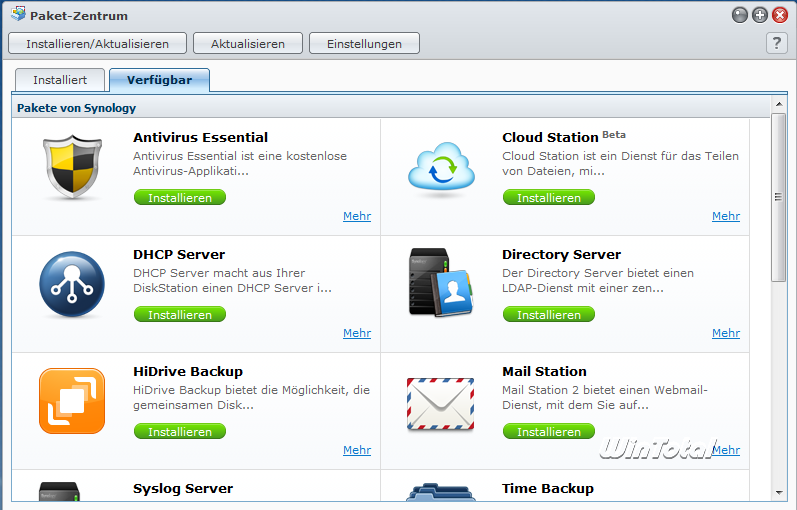The image size is (797, 510).
Task: Click the scrollbar up arrow
Action: [779, 104]
